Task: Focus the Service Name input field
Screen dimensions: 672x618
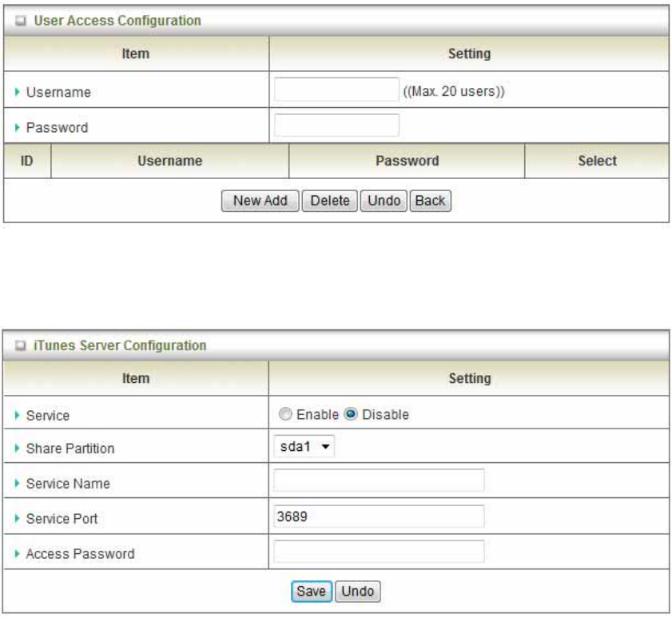Action: [x=379, y=480]
